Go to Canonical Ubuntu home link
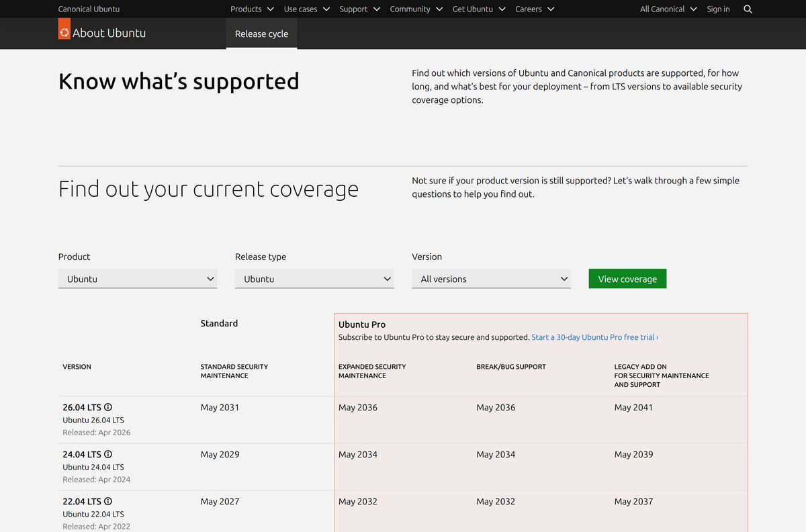The image size is (806, 532). (x=89, y=9)
